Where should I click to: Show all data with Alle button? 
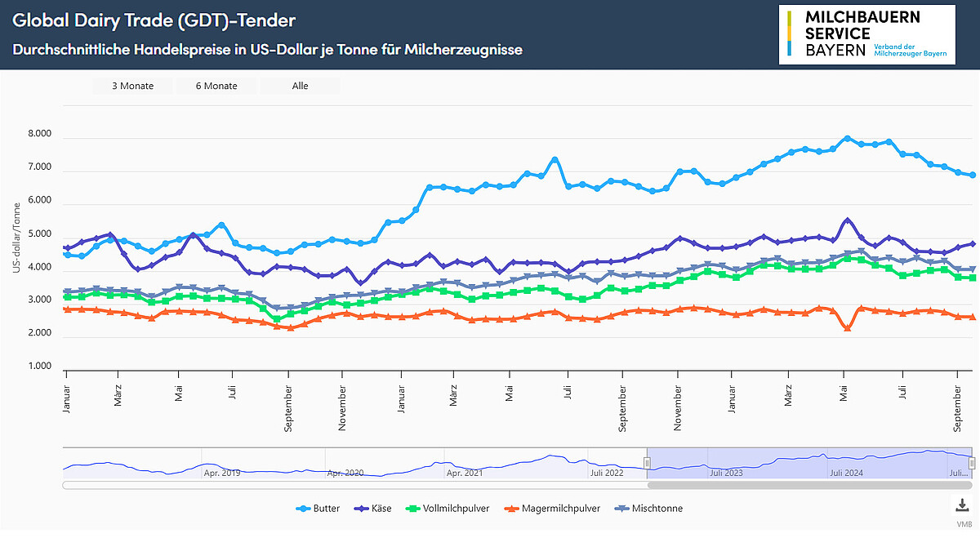point(301,86)
